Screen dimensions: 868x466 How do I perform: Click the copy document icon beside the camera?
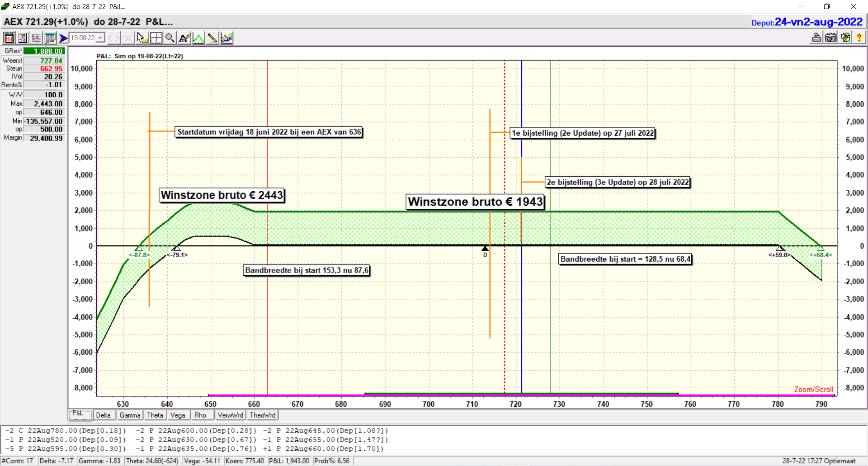click(845, 38)
